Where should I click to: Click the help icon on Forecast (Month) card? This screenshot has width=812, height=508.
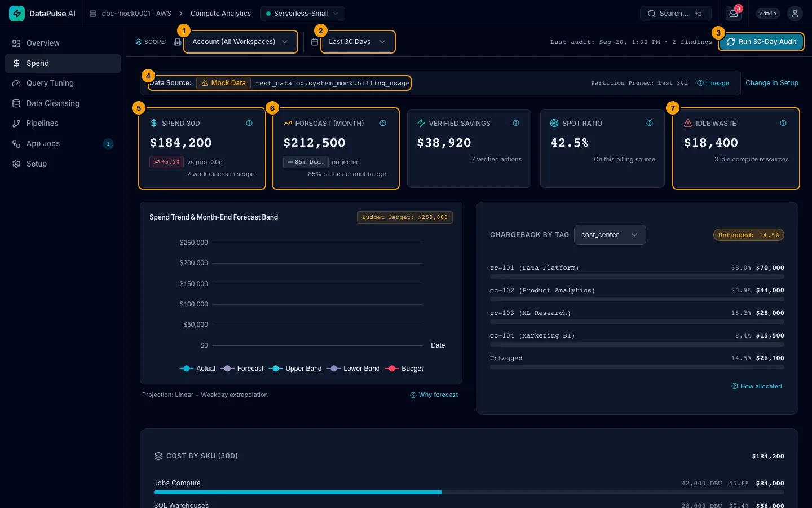point(383,123)
